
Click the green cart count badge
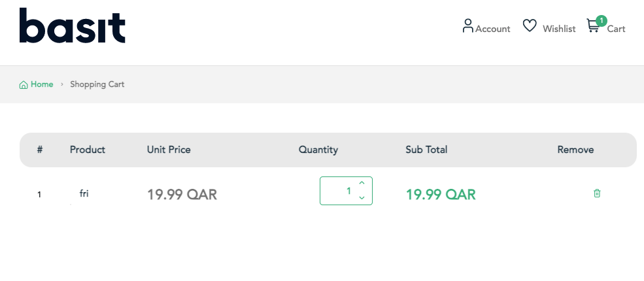[601, 20]
